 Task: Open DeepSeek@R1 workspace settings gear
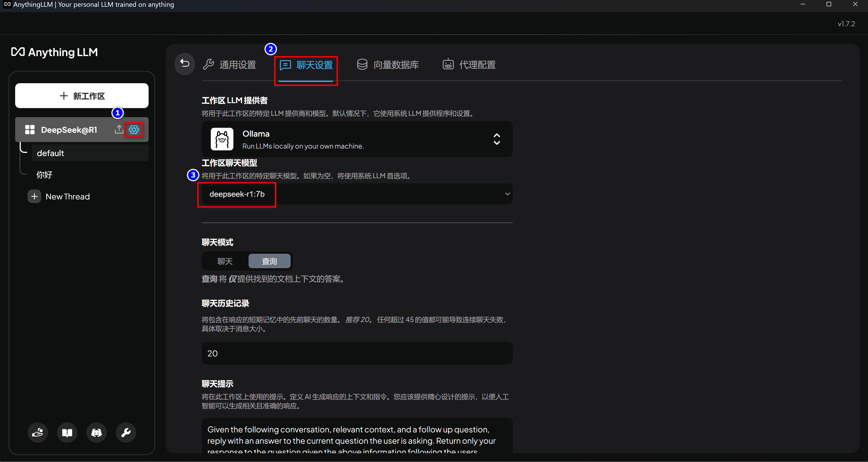(134, 129)
